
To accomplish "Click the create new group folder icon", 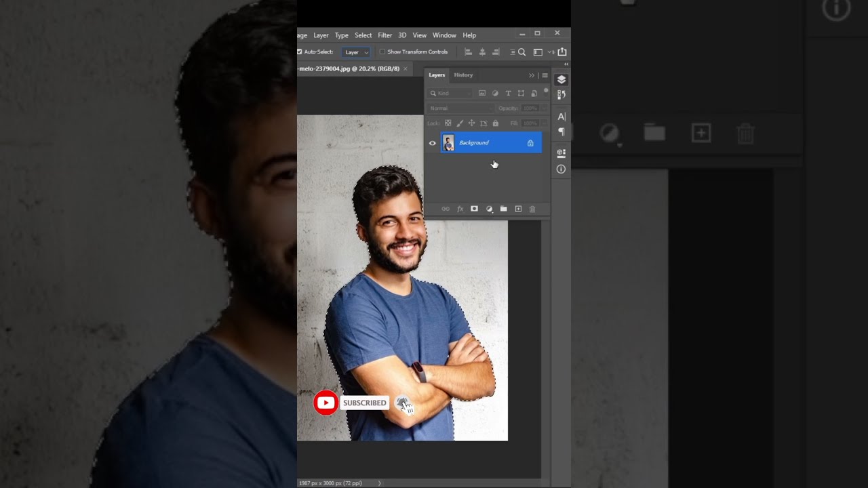I will pos(503,209).
